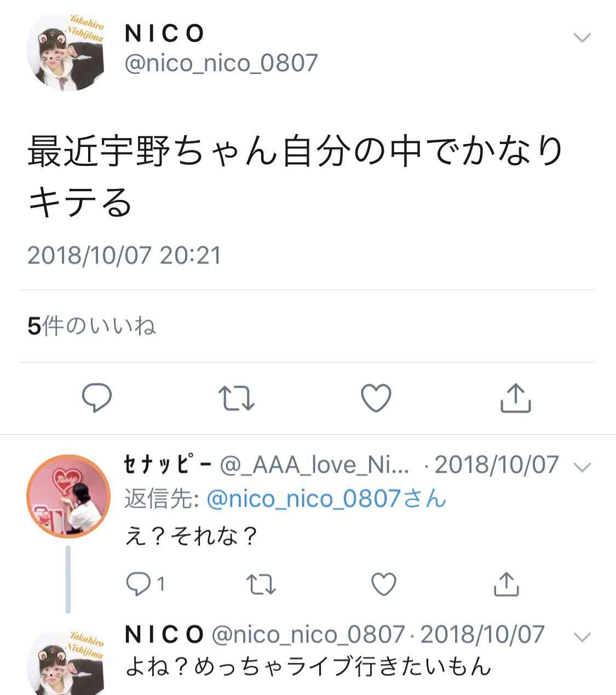Viewport: 616px width, 695px height.
Task: Retweet the main tweet by NICO
Action: [x=237, y=398]
